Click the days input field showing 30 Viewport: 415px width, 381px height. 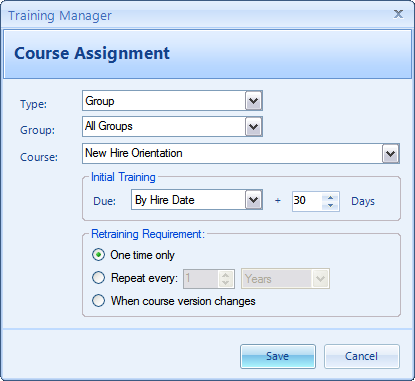[307, 201]
